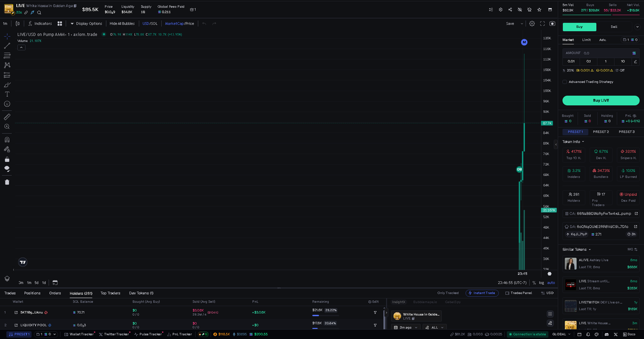Select the Sell side button
The height and width of the screenshot is (339, 644).
click(614, 27)
